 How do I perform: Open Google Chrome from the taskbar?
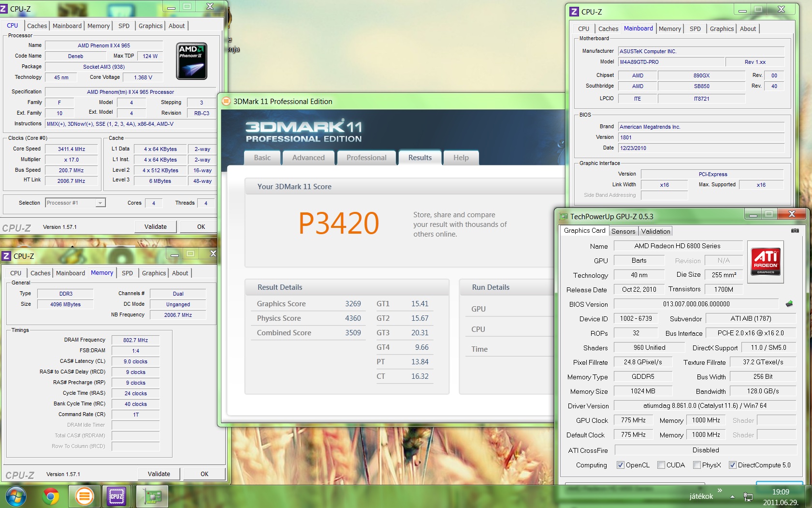[x=50, y=496]
